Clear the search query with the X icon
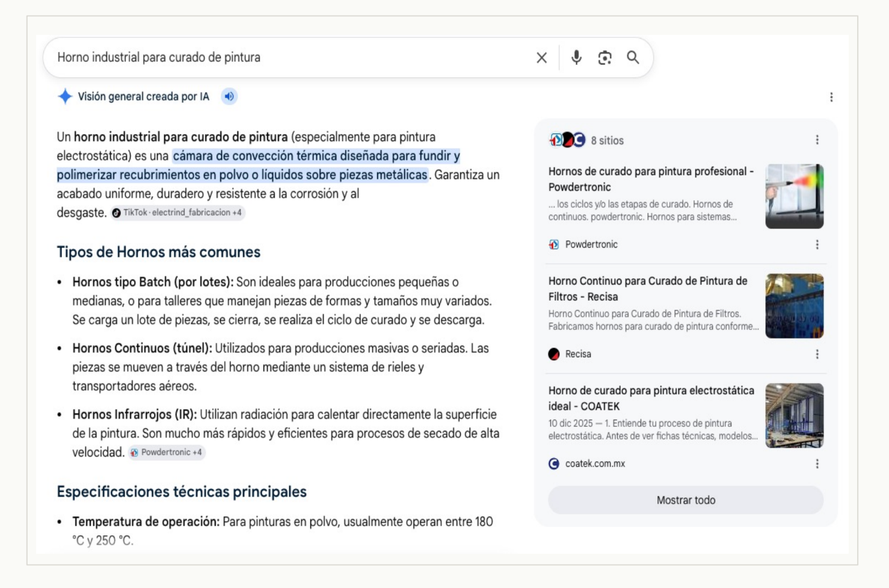Image resolution: width=889 pixels, height=588 pixels. [541, 58]
